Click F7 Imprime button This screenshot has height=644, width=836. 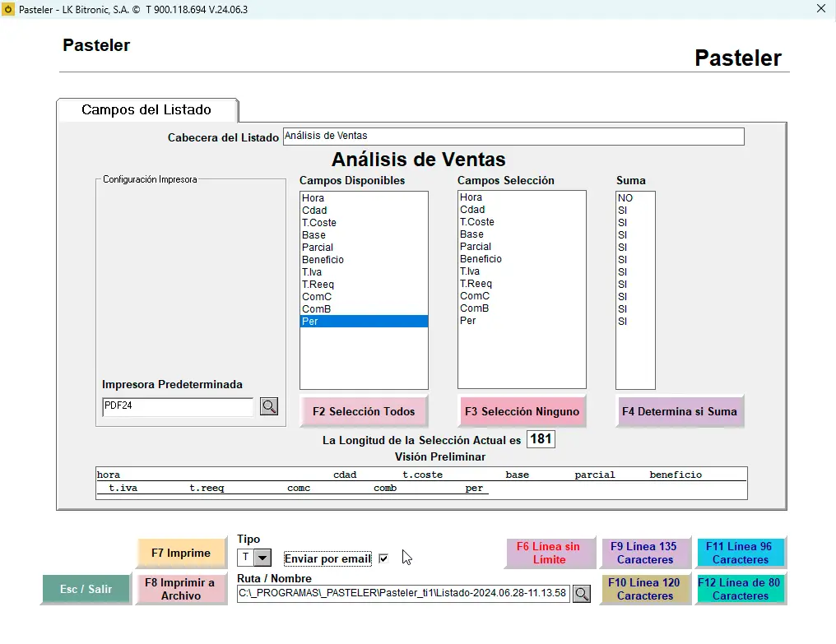181,553
